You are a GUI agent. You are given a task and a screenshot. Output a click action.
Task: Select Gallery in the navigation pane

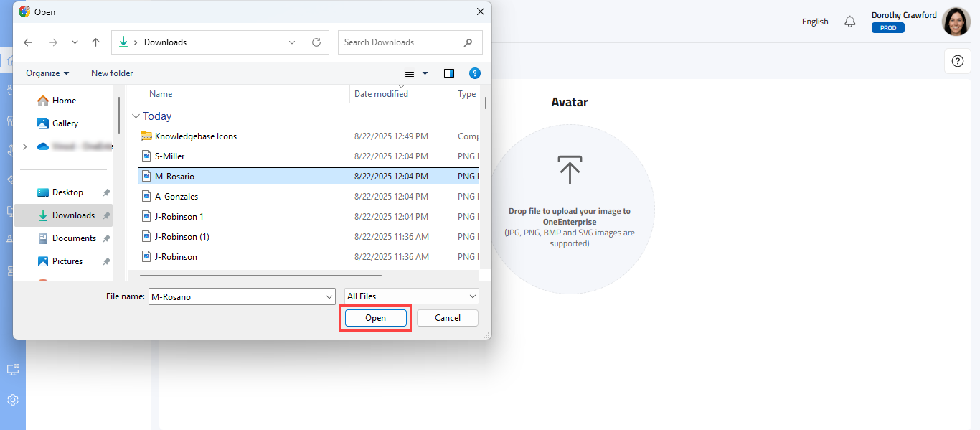pyautogui.click(x=65, y=123)
